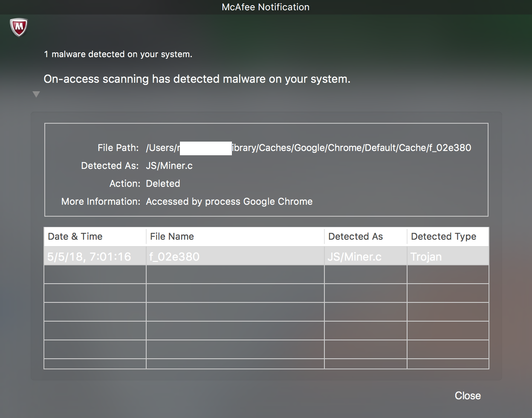
Task: Click the File Path value text
Action: coord(309,148)
